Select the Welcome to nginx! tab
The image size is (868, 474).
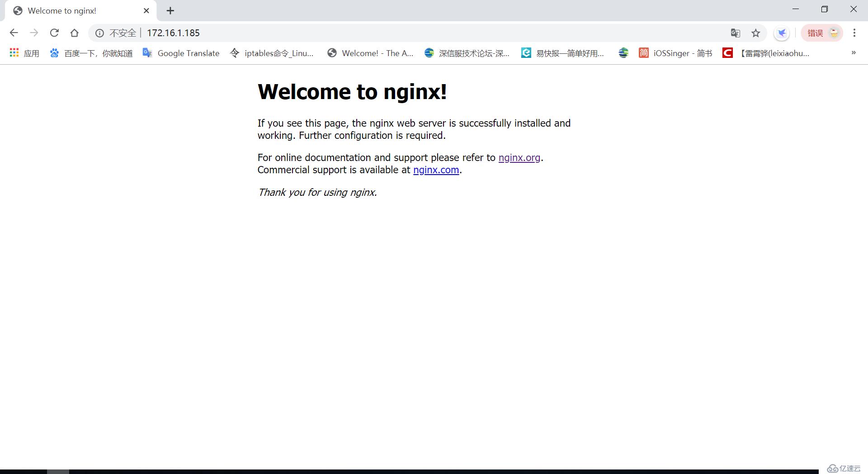tap(80, 11)
